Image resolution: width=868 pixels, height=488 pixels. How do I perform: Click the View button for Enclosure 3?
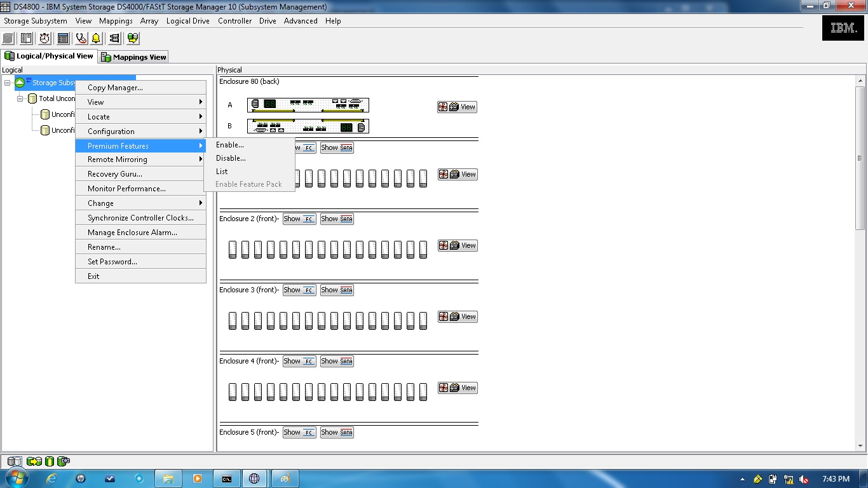(x=457, y=316)
